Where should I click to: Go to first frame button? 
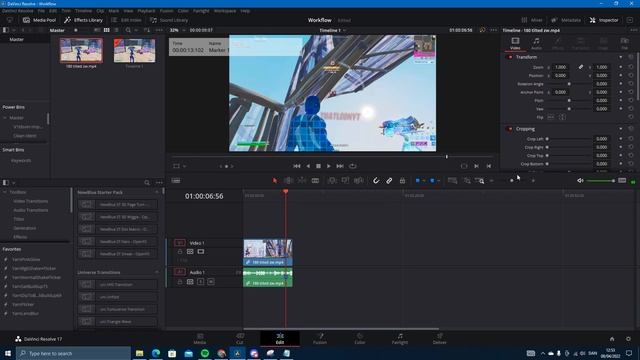[297, 166]
